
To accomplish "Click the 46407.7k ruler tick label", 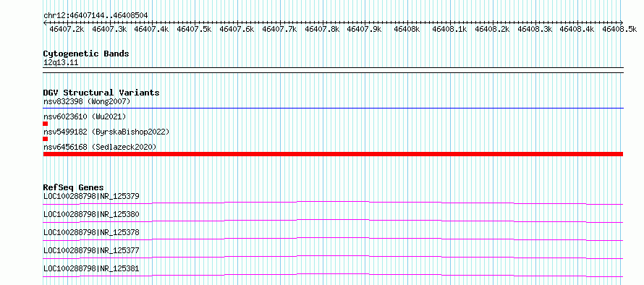I will (279, 29).
